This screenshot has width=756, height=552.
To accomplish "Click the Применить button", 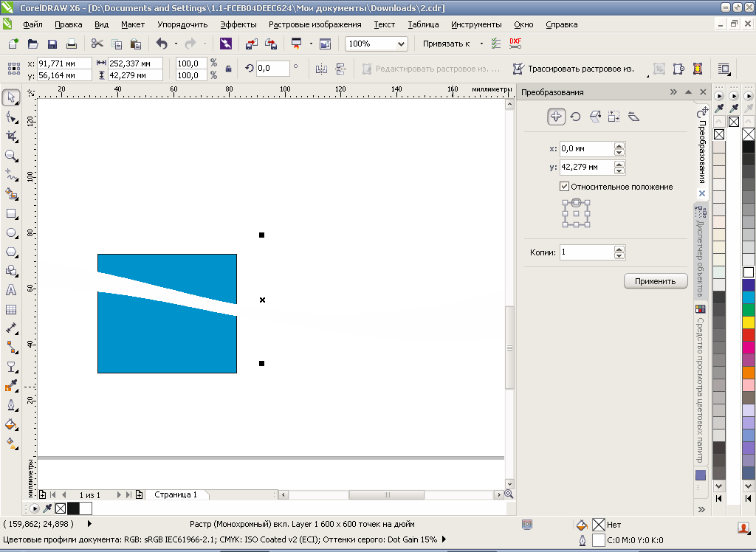I will point(656,281).
